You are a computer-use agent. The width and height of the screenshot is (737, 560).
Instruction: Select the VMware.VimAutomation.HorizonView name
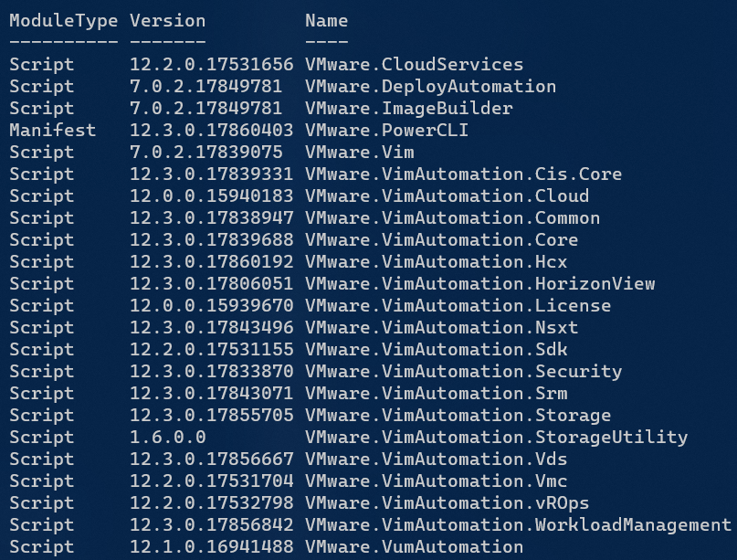(479, 283)
